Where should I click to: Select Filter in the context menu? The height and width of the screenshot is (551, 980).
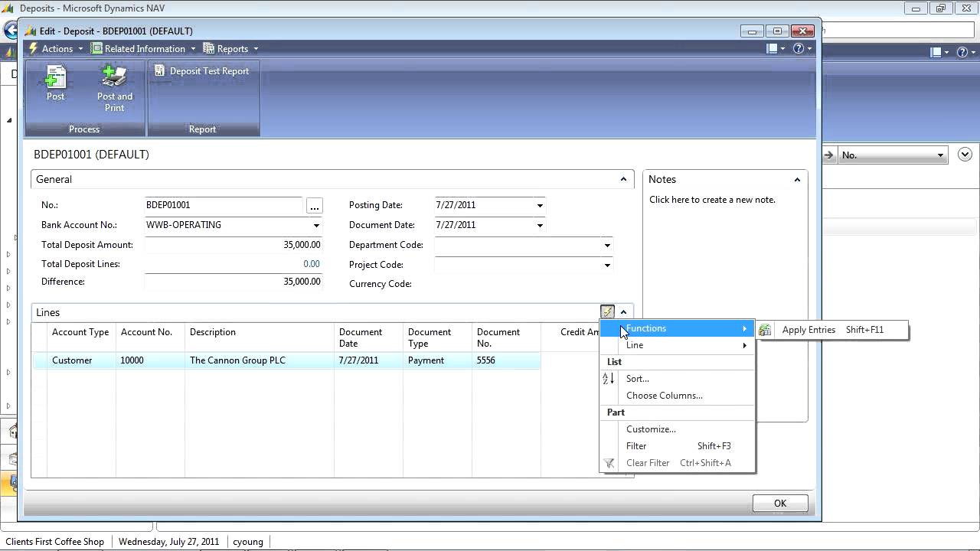tap(677, 446)
